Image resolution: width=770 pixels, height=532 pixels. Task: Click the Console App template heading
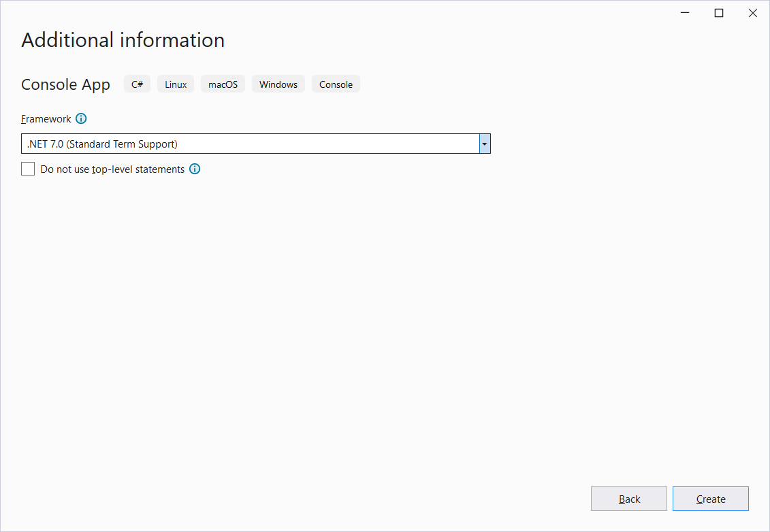[65, 84]
